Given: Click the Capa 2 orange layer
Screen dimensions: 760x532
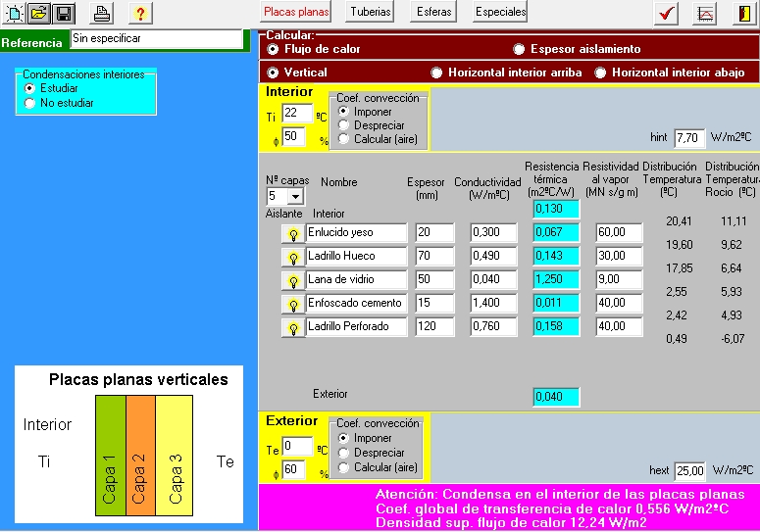Looking at the screenshot, I should (140, 456).
